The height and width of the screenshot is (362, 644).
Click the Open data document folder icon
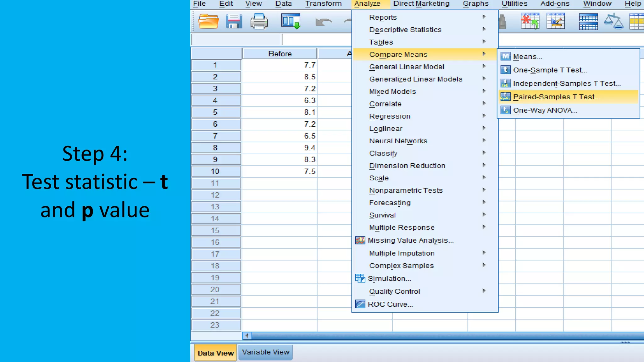click(x=208, y=22)
